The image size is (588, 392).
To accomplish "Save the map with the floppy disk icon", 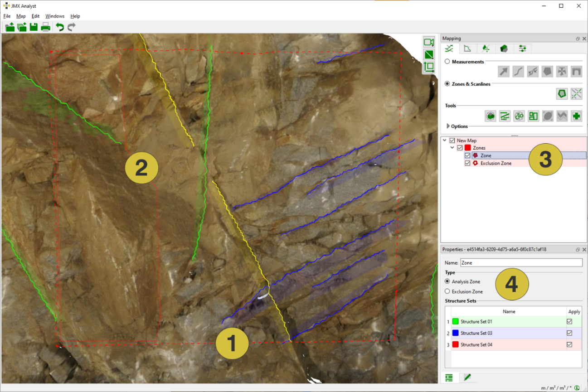I will click(34, 27).
